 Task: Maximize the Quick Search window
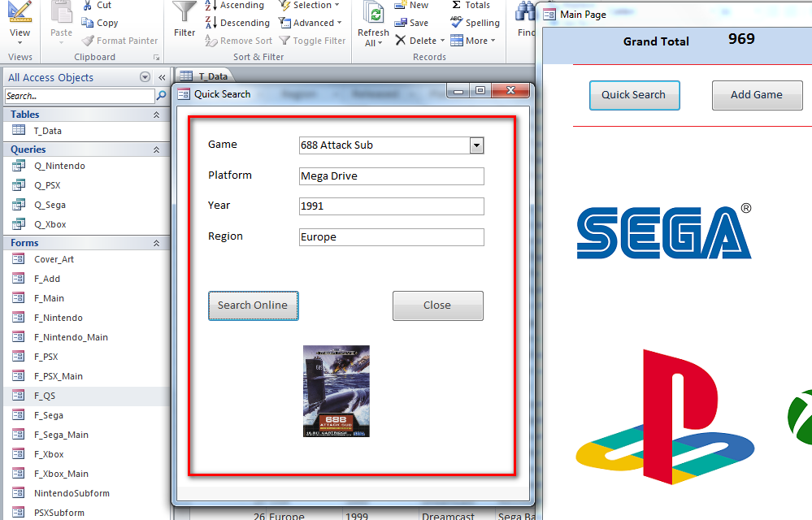click(480, 90)
